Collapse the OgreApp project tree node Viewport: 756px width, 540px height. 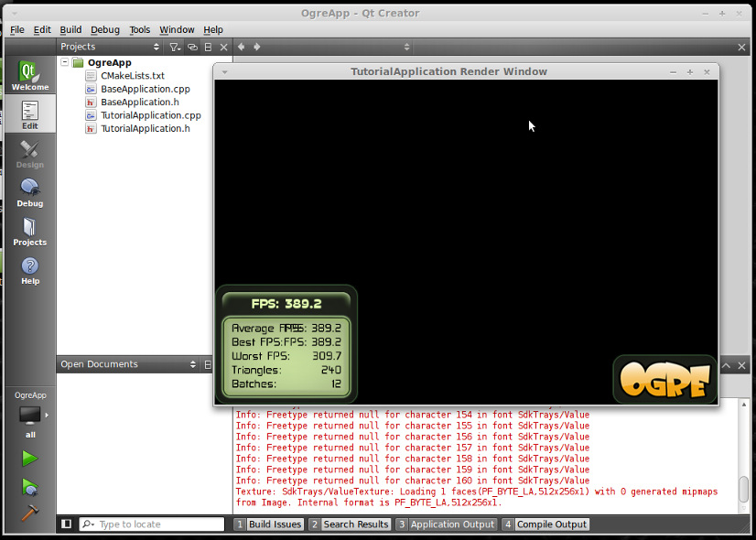[65, 62]
